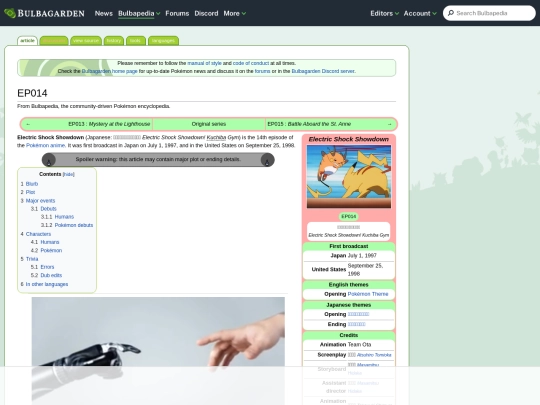Open the Discord menu item
This screenshot has height=405, width=540.
[x=206, y=13]
